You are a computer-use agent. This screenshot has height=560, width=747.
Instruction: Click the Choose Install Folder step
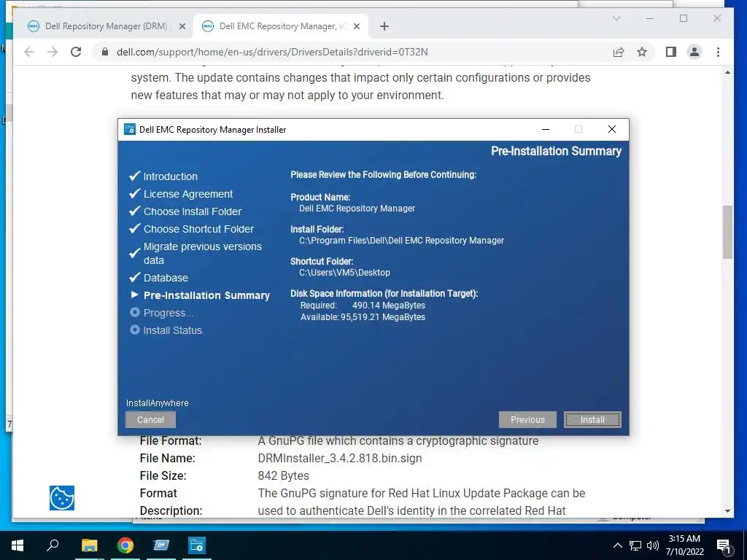[x=193, y=211]
